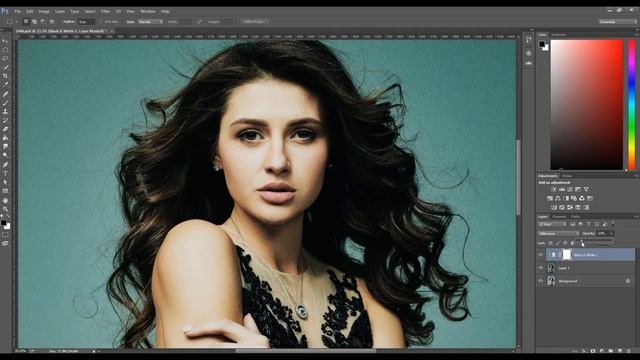Toggle Lock image pixels

click(558, 243)
